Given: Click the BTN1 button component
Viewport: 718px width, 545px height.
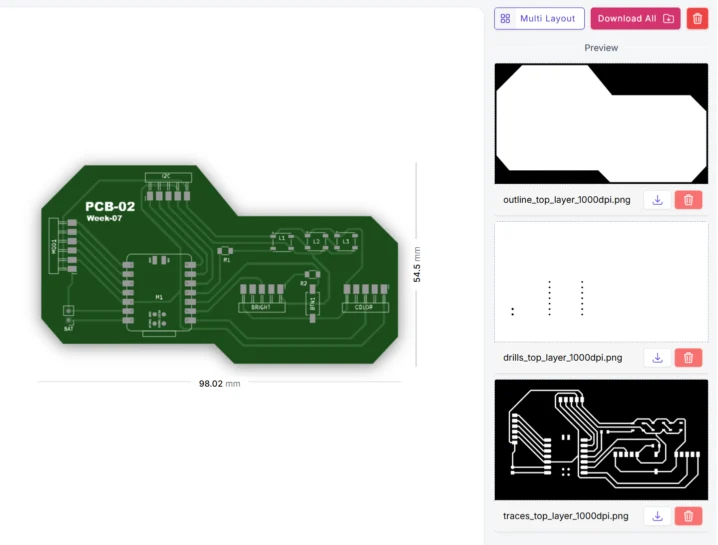Looking at the screenshot, I should tap(312, 303).
